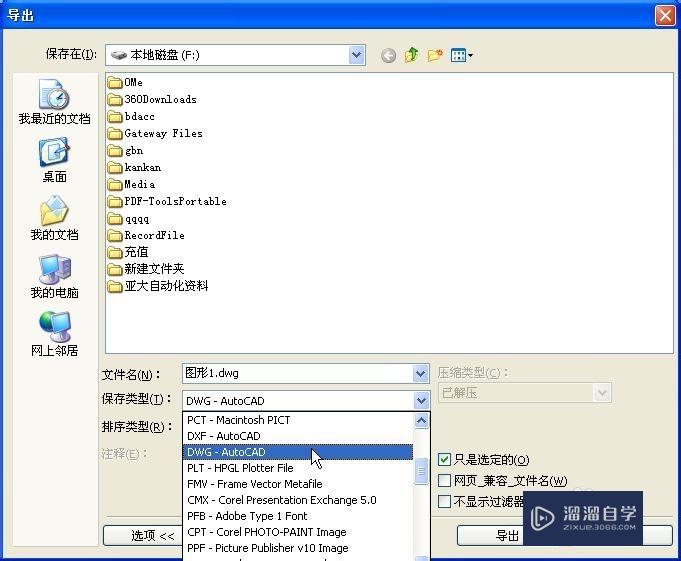This screenshot has width=681, height=561.
Task: Select the kankan folder icon
Action: click(x=115, y=167)
